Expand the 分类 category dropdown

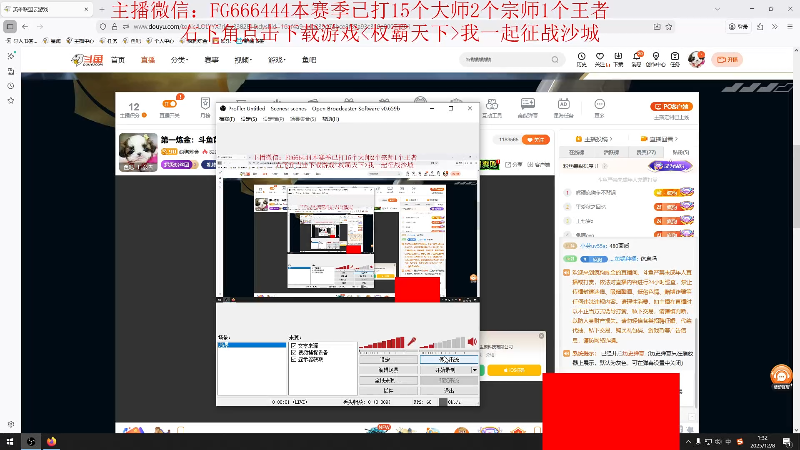[180, 60]
